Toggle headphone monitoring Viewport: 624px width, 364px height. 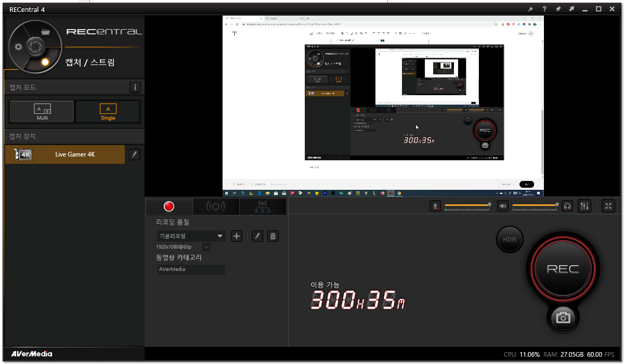point(567,206)
